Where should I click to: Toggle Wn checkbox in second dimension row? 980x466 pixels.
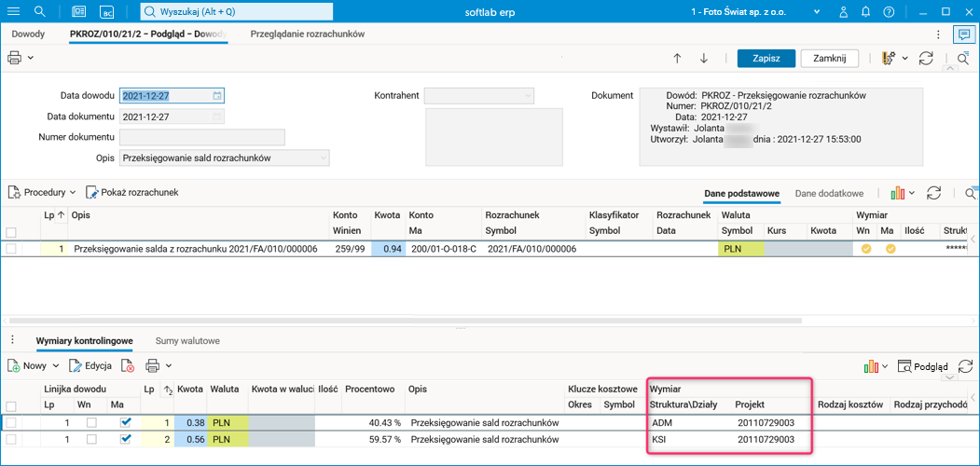click(x=90, y=439)
